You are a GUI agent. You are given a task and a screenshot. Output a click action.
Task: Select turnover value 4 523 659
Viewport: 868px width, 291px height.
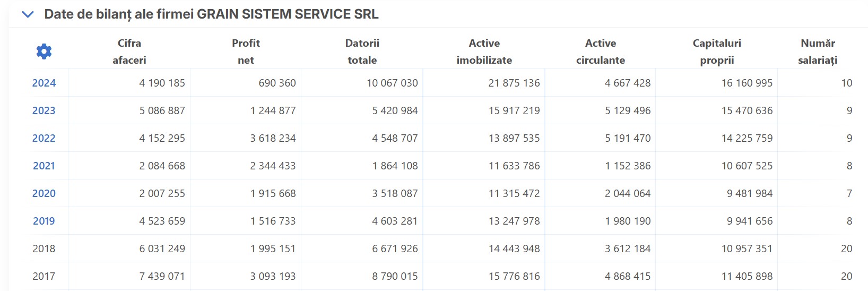tap(162, 221)
